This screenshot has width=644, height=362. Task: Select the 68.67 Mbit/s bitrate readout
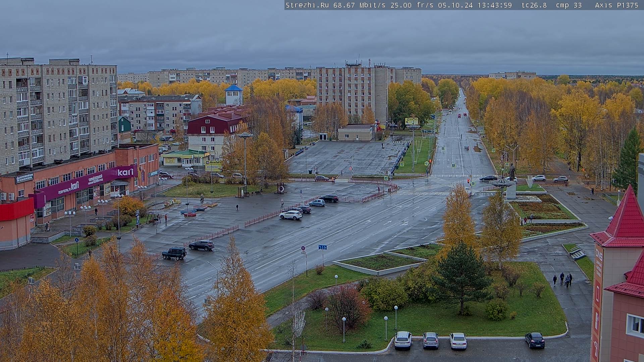click(359, 5)
